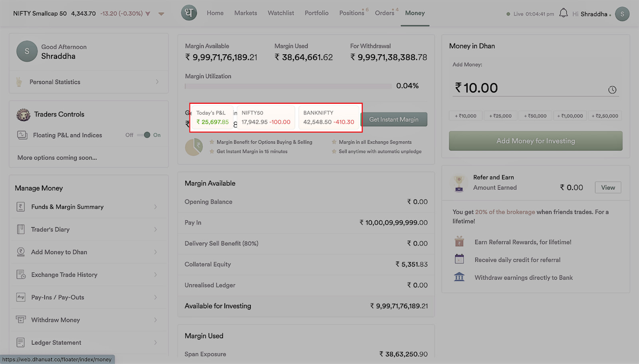This screenshot has width=639, height=364.
Task: Click the Live market status indicator
Action: point(530,14)
